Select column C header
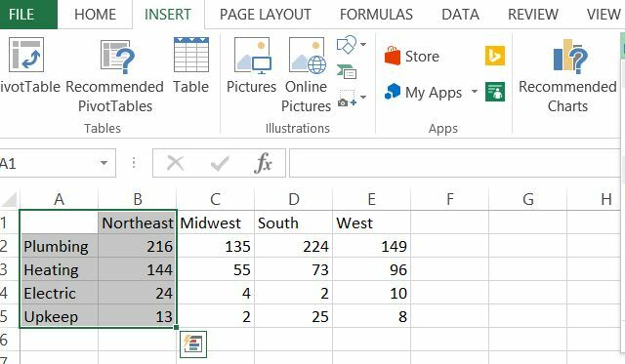 [215, 199]
